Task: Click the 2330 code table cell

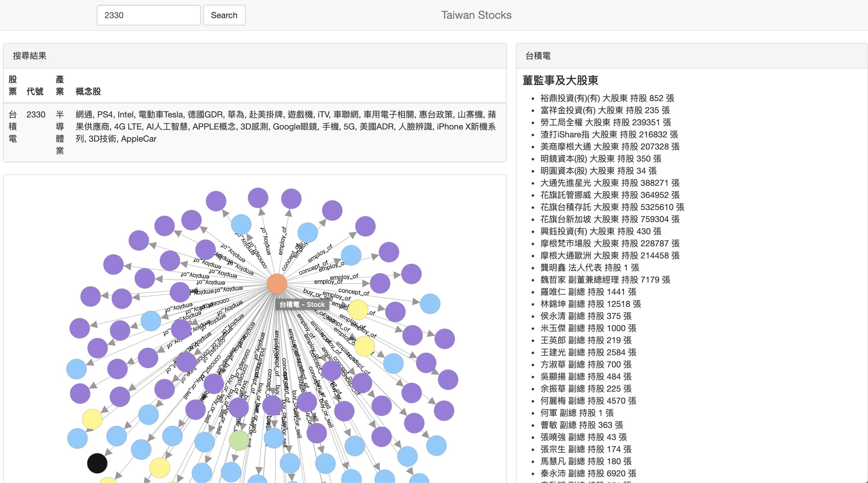Action: pos(36,115)
